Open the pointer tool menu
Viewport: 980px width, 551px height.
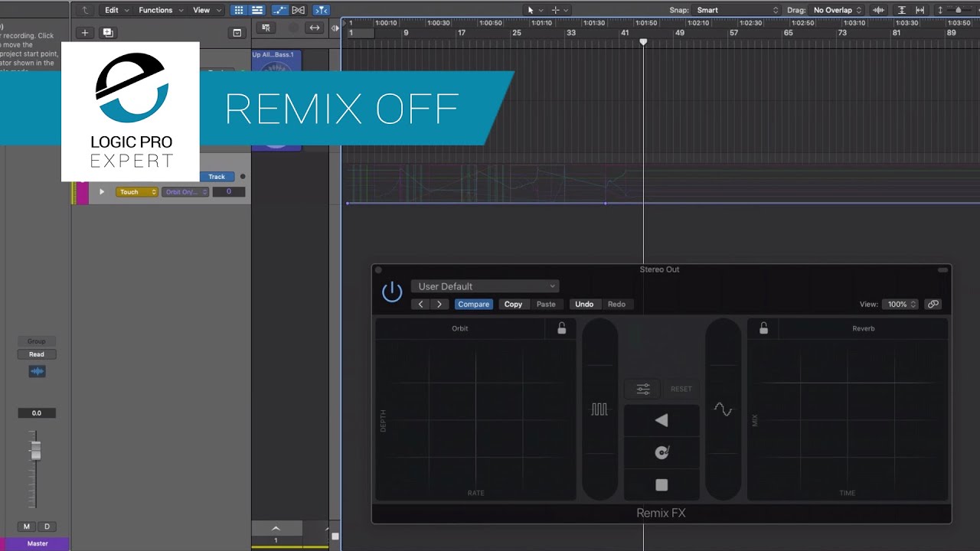click(535, 10)
